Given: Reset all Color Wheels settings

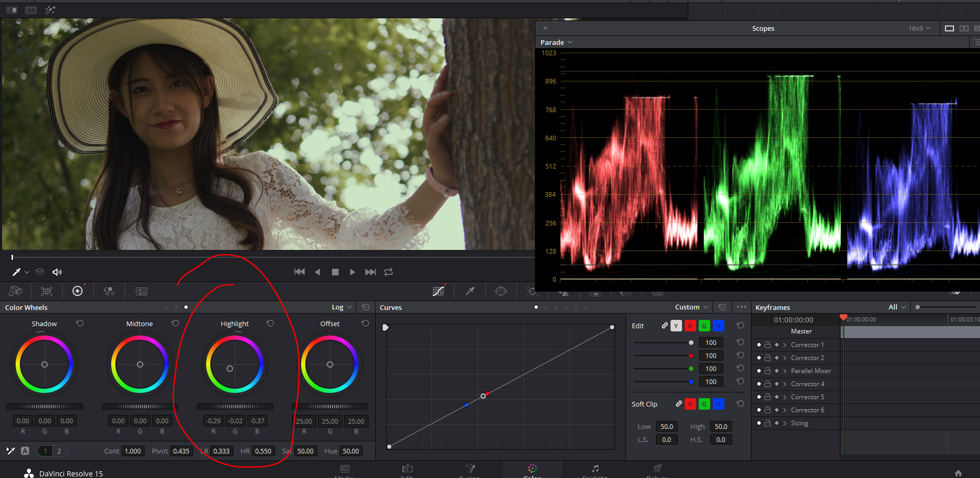Looking at the screenshot, I should 366,307.
